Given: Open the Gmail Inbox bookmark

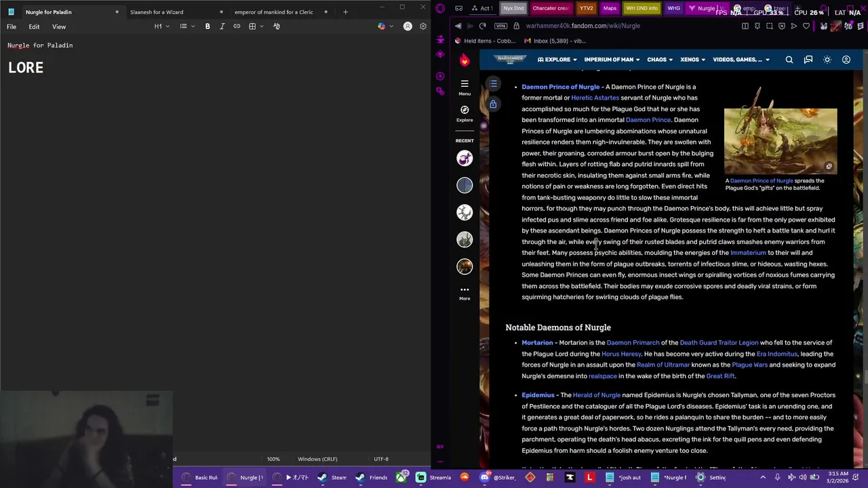Looking at the screenshot, I should [556, 41].
